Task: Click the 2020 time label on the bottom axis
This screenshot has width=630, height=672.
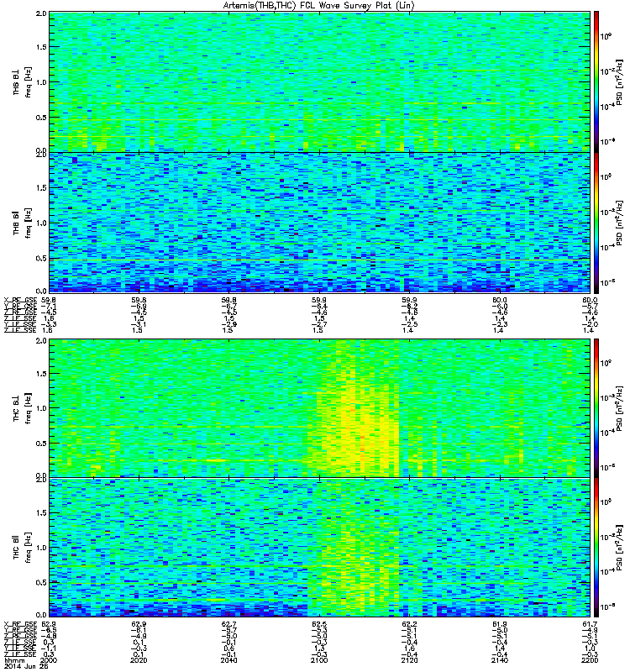Action: [139, 660]
